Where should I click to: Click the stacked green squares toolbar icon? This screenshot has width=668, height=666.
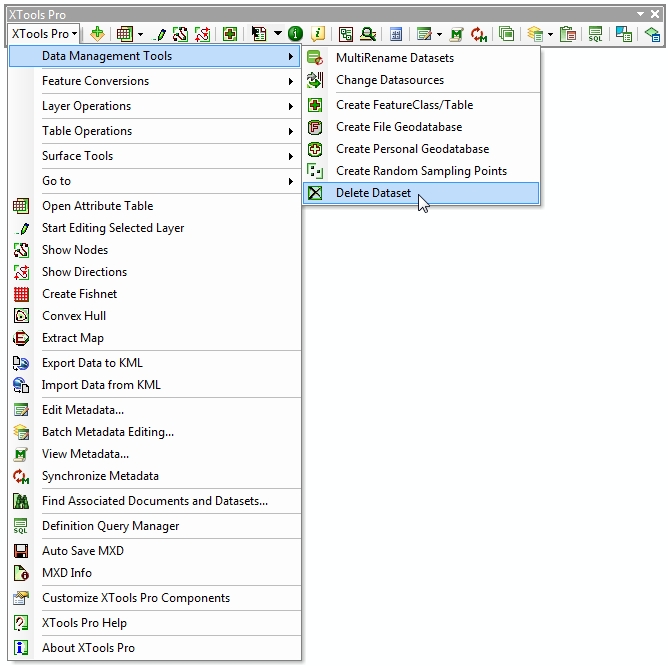(x=507, y=34)
